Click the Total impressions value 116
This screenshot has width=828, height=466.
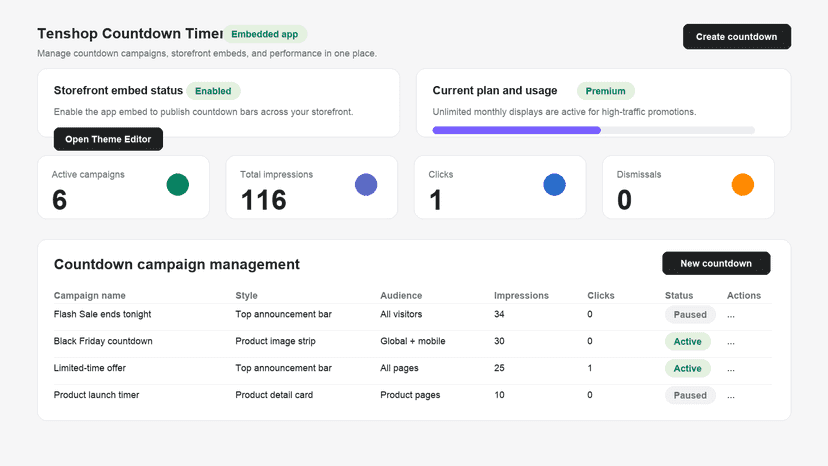pyautogui.click(x=264, y=200)
